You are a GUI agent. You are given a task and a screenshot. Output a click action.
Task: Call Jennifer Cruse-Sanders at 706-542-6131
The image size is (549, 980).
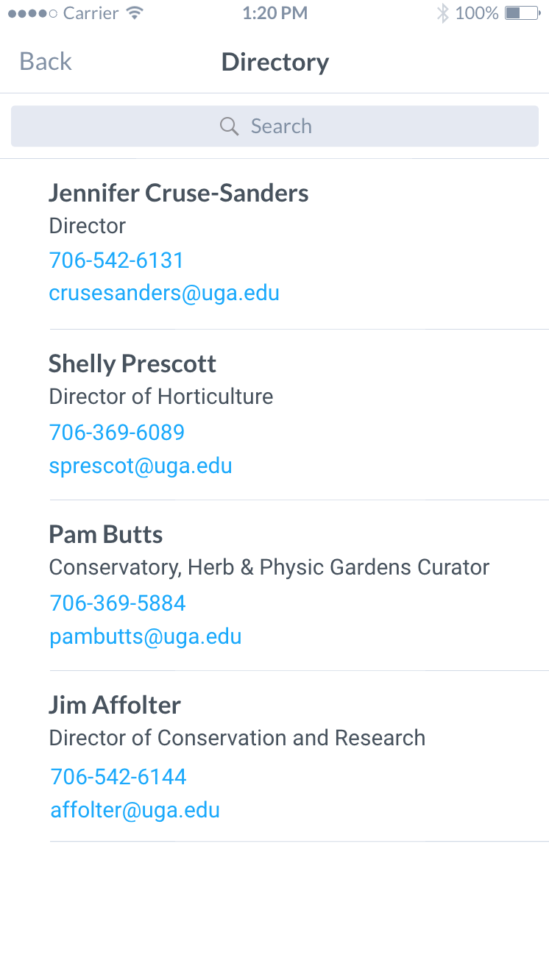click(x=116, y=260)
